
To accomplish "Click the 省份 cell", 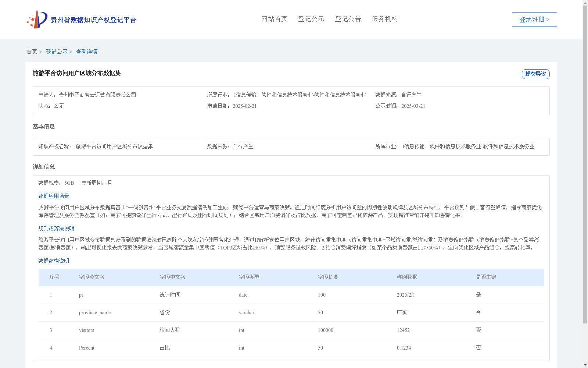I will (165, 312).
